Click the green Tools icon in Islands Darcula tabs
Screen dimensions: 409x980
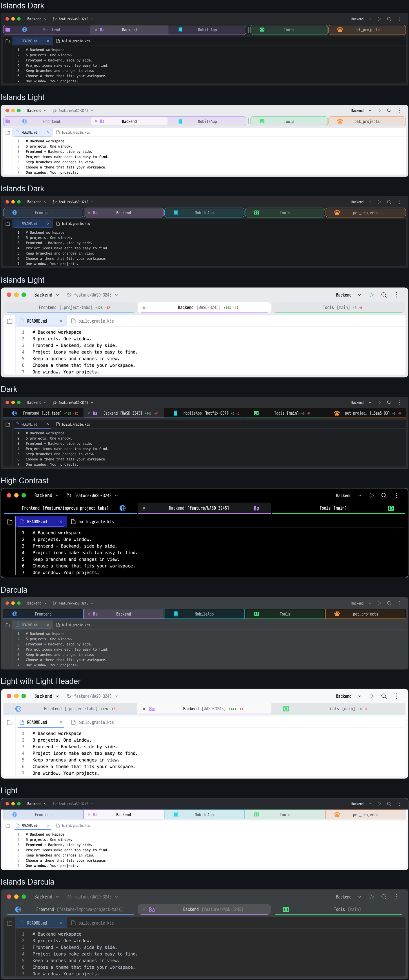[x=286, y=909]
